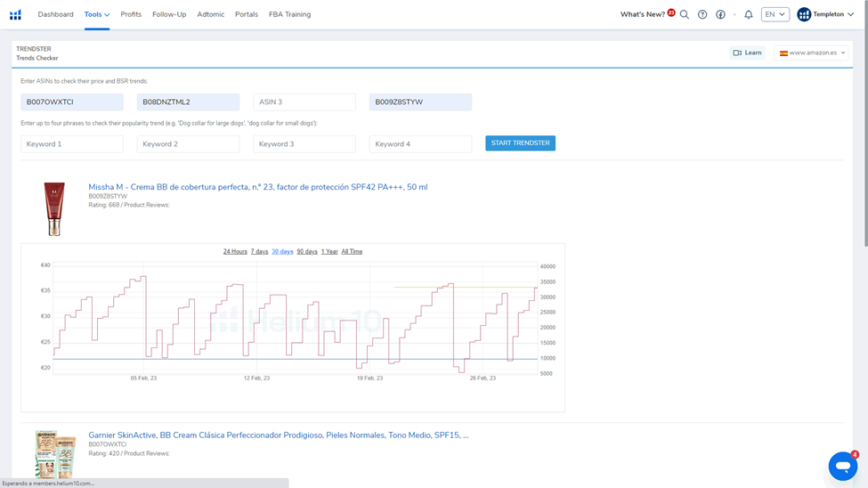Open the Missha M Crema BB product link
This screenshot has height=488, width=868.
point(258,187)
